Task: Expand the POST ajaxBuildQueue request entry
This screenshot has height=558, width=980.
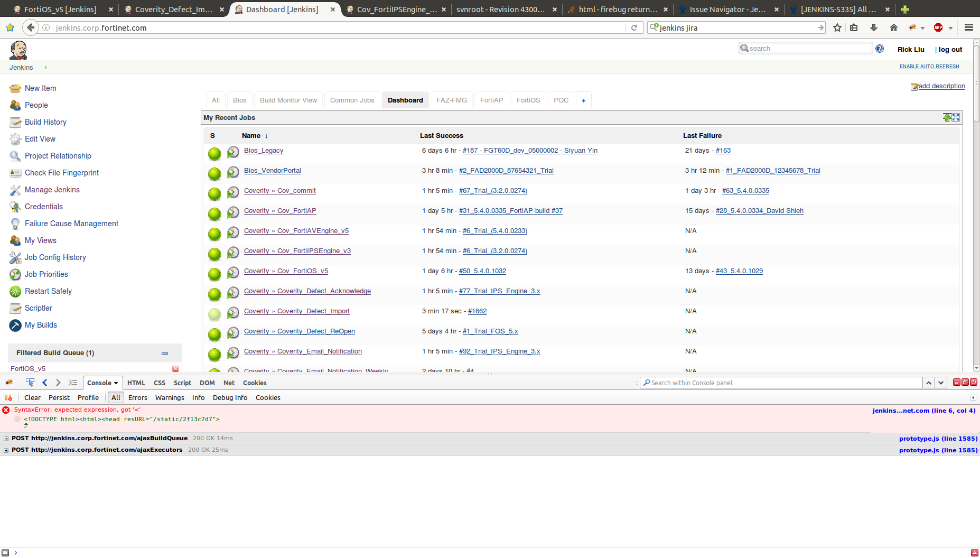Action: pyautogui.click(x=6, y=439)
